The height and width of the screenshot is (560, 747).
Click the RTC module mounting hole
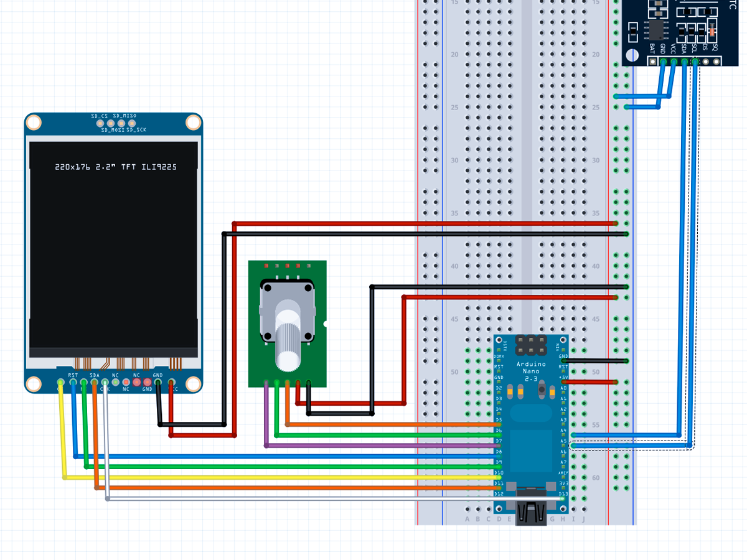pyautogui.click(x=632, y=55)
